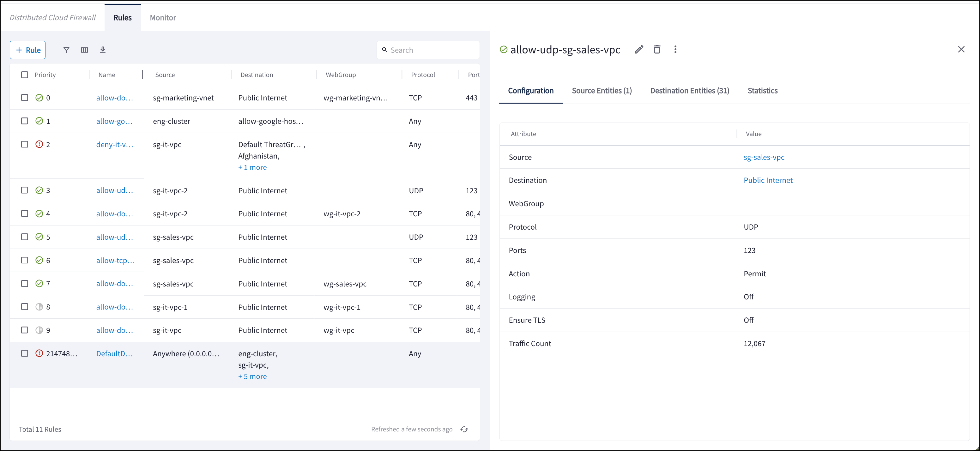Click the pencil edit icon

point(639,50)
